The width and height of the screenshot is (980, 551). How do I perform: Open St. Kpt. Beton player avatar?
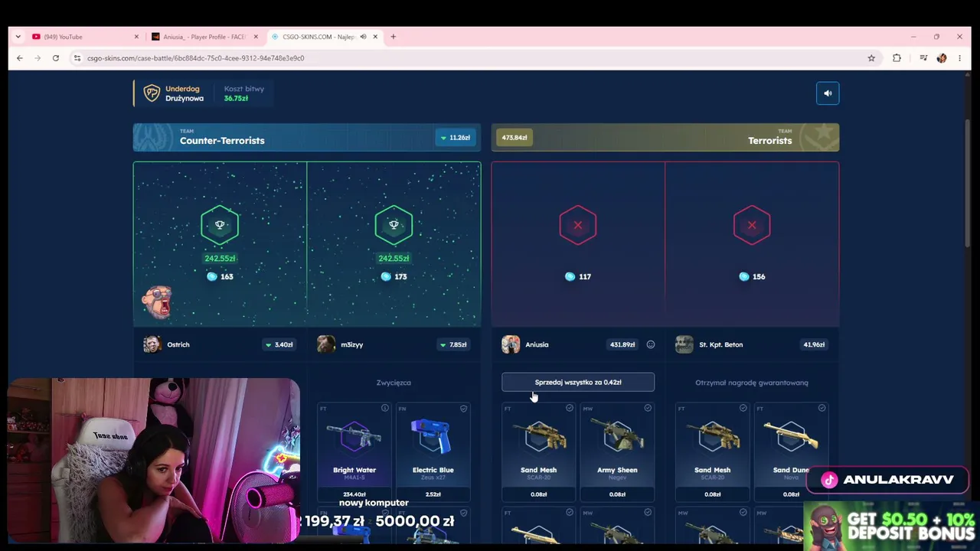pos(684,344)
